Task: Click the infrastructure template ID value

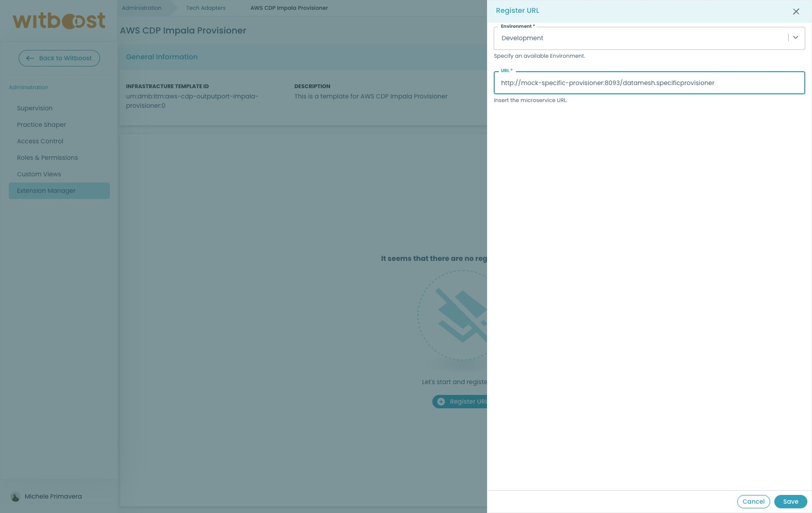Action: (192, 101)
